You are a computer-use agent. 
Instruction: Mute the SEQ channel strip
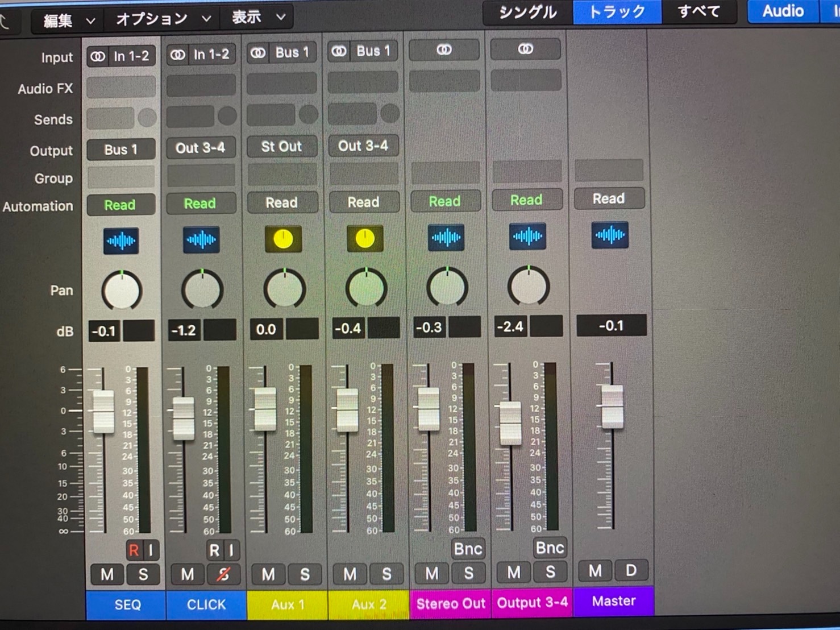point(107,575)
